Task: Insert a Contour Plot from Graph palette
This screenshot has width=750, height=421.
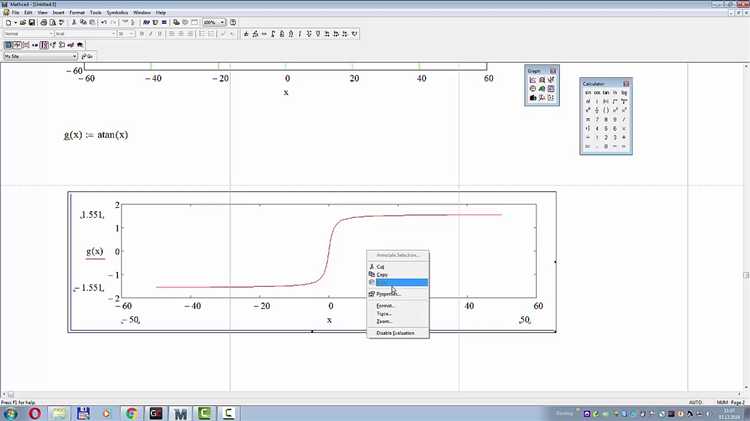Action: (551, 89)
